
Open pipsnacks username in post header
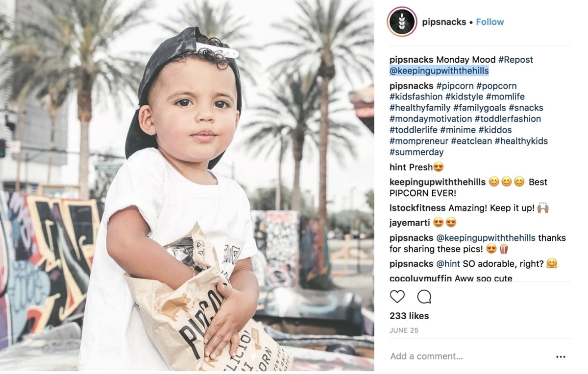click(x=444, y=22)
